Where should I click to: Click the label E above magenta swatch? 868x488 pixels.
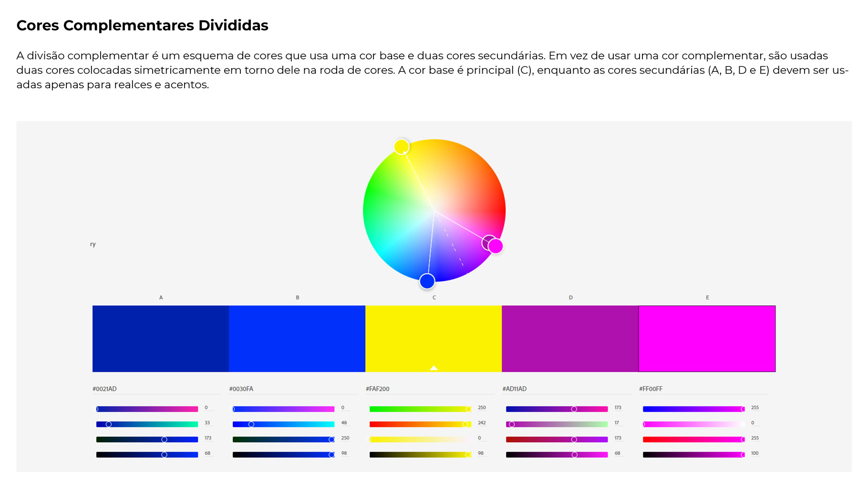(x=707, y=297)
